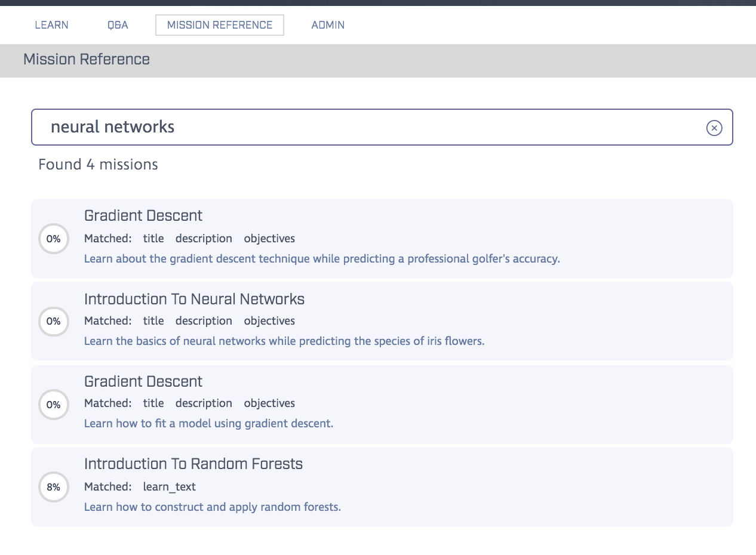
Task: Click "Learn how to construct and apply random forests"
Action: (212, 507)
